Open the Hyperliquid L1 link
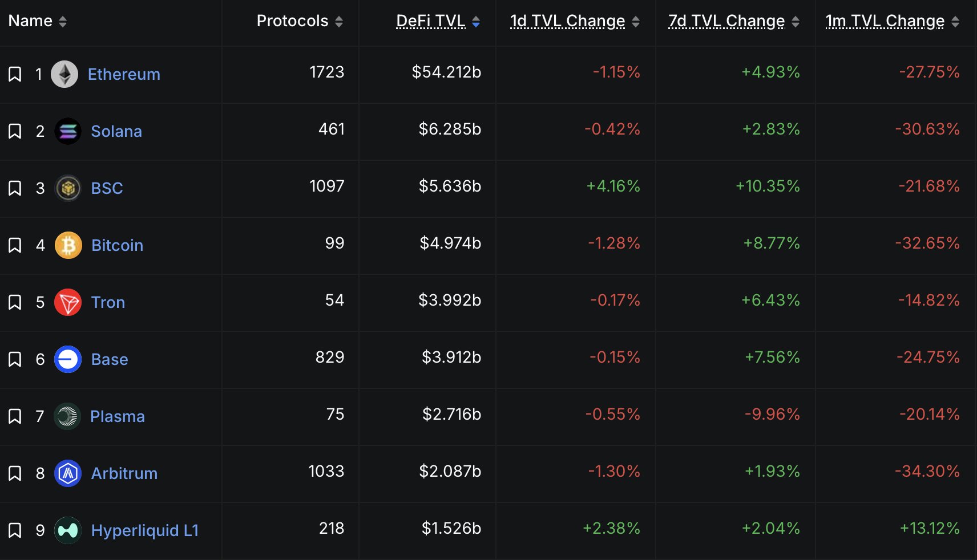977x560 pixels. 145,530
